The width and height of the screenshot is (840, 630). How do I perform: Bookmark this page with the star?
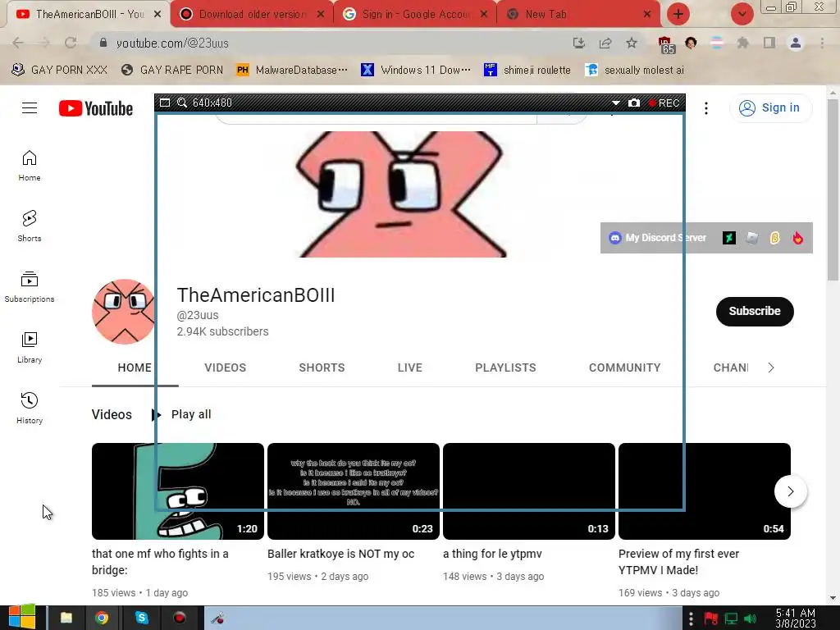tap(632, 43)
